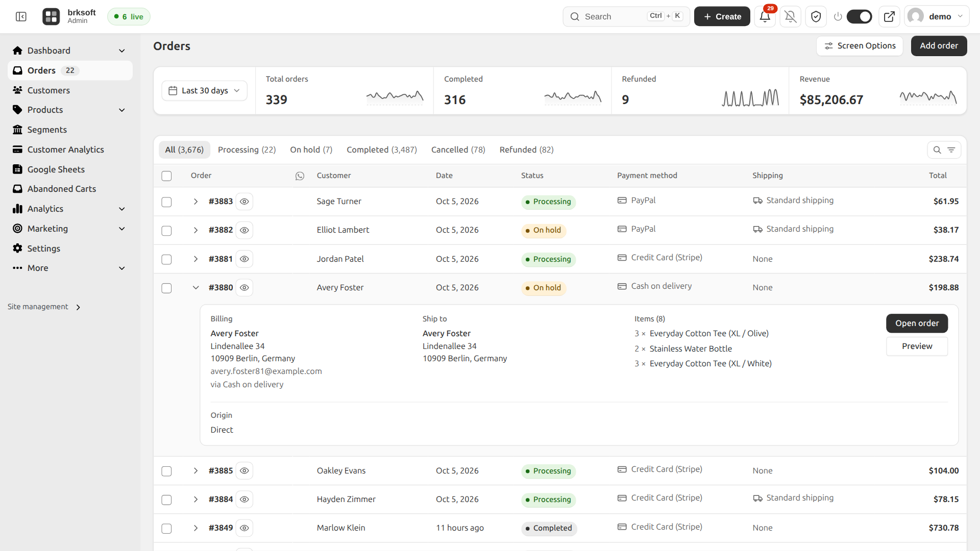Open Customers in the sidebar
This screenshot has width=980, height=551.
[x=70, y=90]
